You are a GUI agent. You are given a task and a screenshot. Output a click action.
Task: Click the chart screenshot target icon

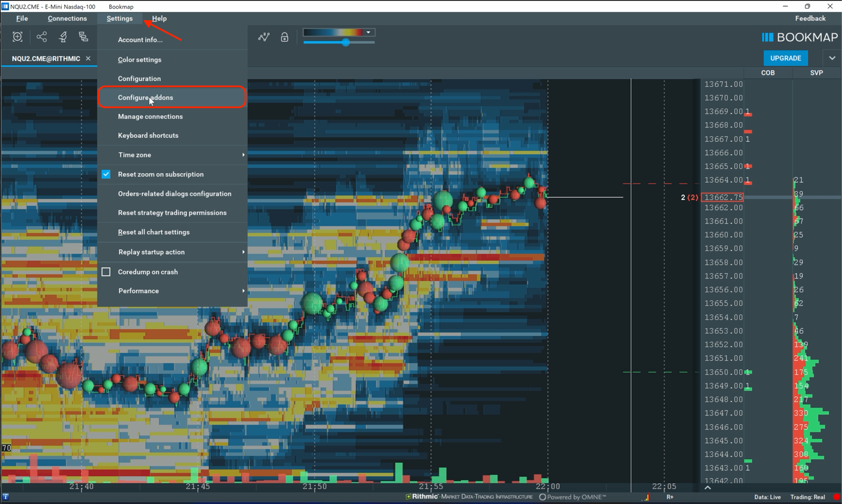pyautogui.click(x=18, y=37)
